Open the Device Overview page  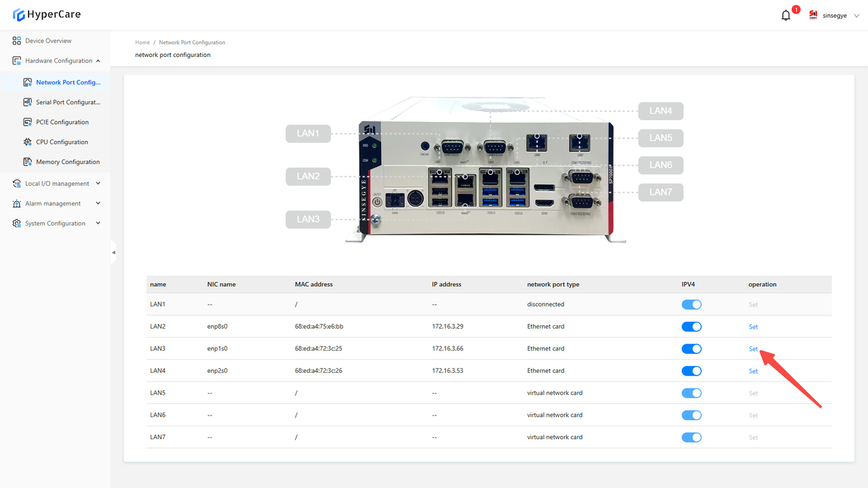(48, 41)
